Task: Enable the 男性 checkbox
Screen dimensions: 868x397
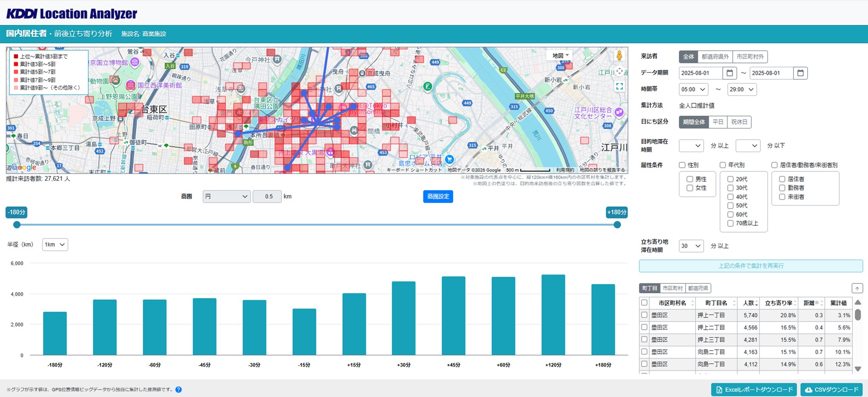Action: tap(690, 179)
